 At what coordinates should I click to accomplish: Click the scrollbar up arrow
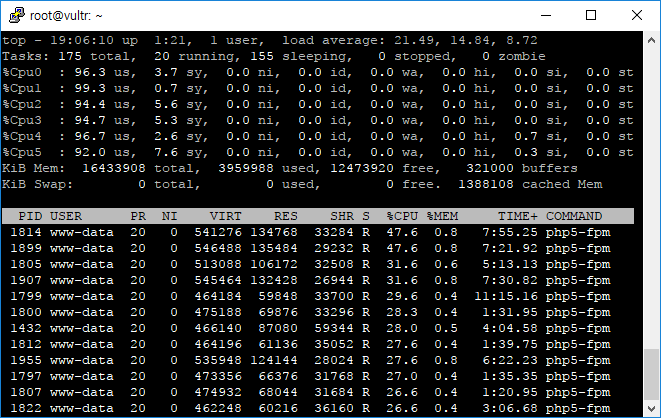651,39
